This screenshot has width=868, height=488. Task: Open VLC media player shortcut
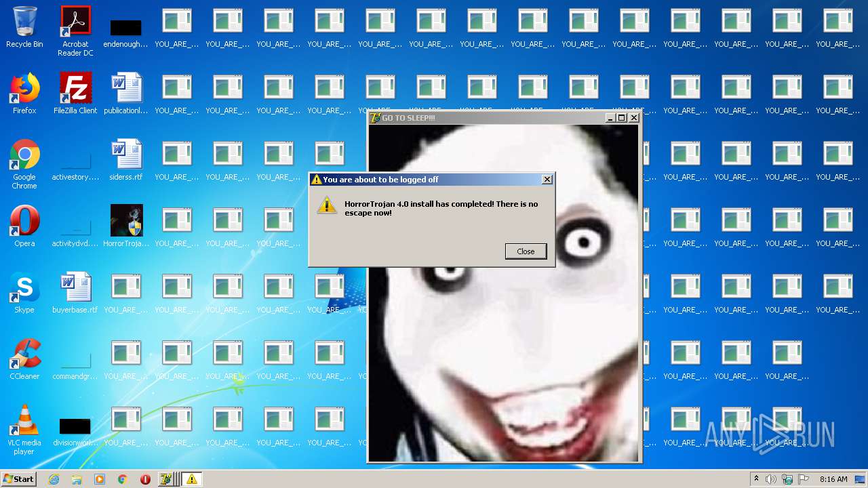pos(24,430)
